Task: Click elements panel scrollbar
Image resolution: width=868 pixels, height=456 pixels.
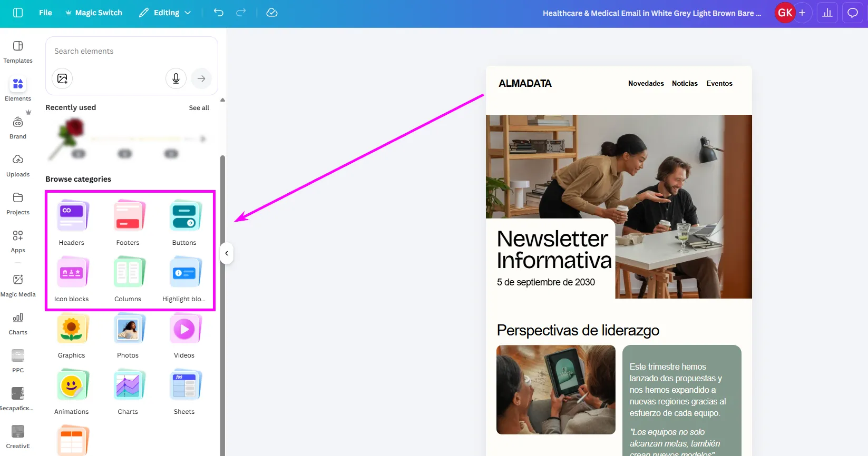Action: (x=222, y=305)
